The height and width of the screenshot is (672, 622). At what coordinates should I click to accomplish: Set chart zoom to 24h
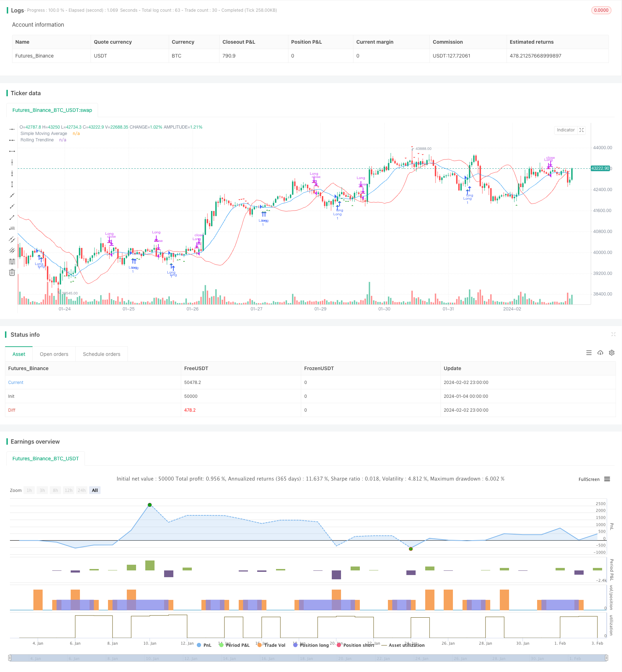82,490
